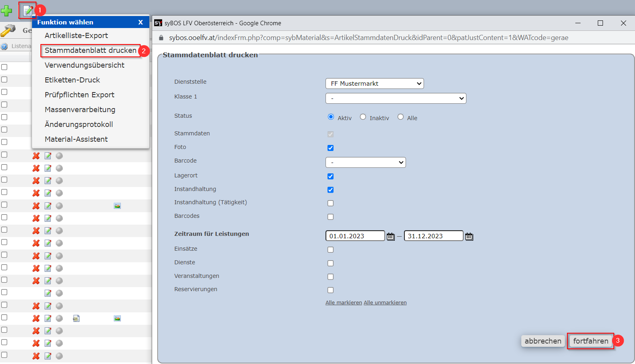The width and height of the screenshot is (635, 364).
Task: Choose Artikelliste-Export from the menu
Action: click(x=76, y=36)
